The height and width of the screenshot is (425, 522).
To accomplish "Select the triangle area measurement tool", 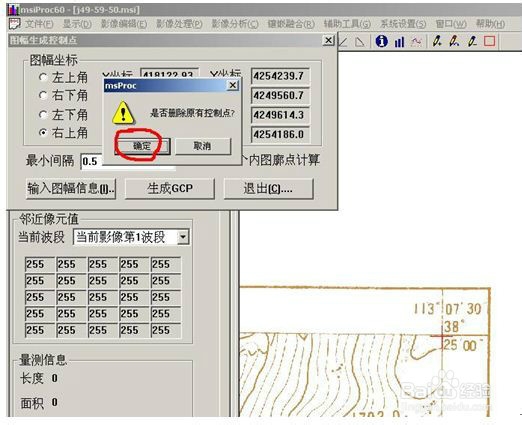I will [359, 42].
